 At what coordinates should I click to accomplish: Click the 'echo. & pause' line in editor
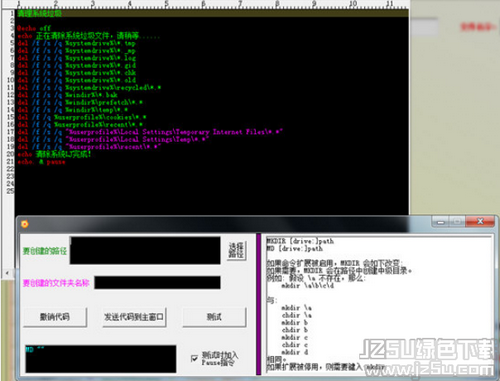(41, 162)
